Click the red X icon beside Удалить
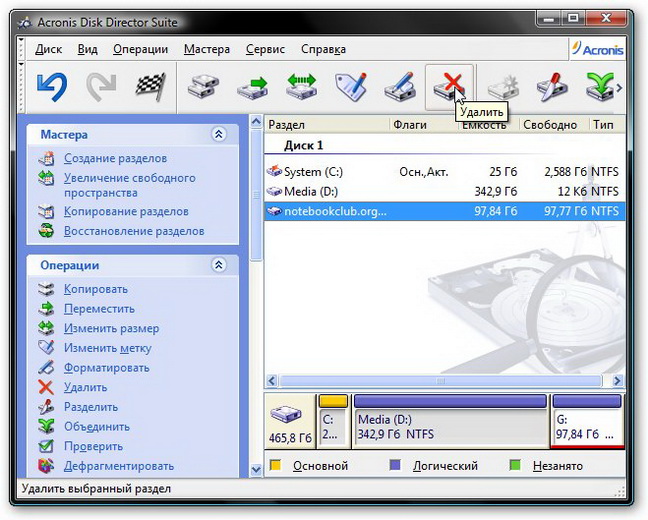 (46, 387)
